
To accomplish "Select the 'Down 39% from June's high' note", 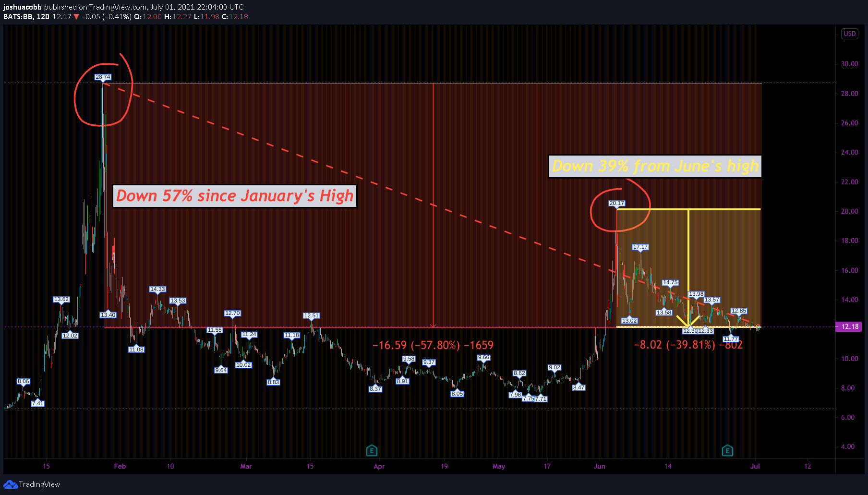I will (655, 166).
